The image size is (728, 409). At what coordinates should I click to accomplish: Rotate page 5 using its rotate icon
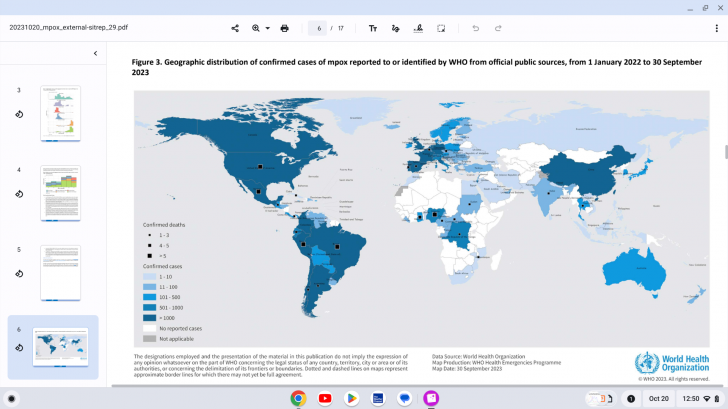tap(19, 273)
